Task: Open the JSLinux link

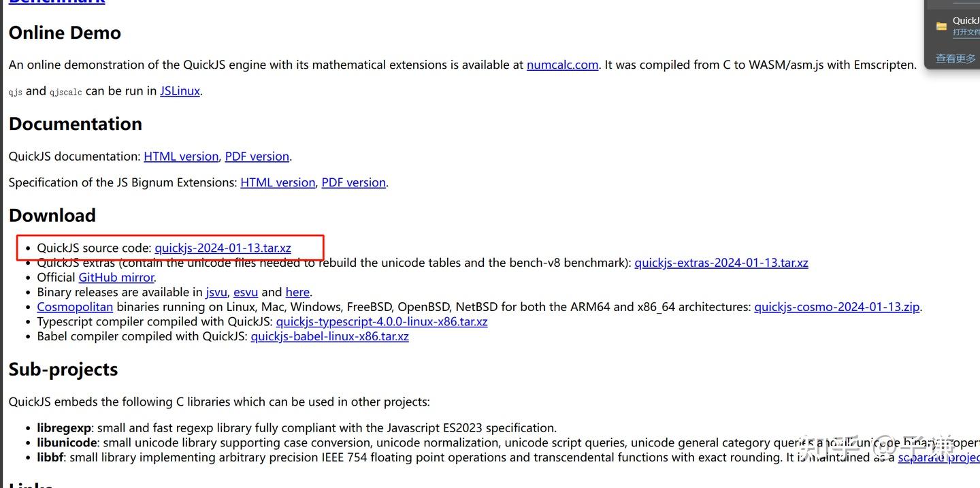Action: tap(180, 91)
